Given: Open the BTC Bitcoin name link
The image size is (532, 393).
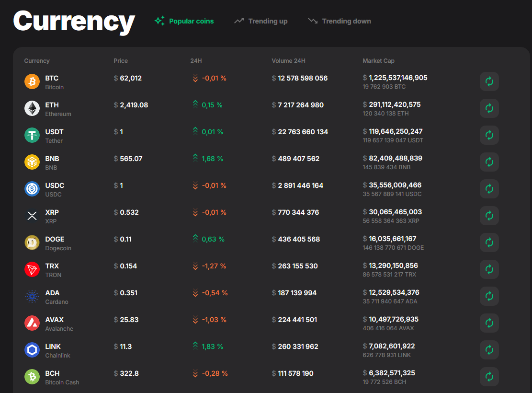Looking at the screenshot, I should 54,82.
